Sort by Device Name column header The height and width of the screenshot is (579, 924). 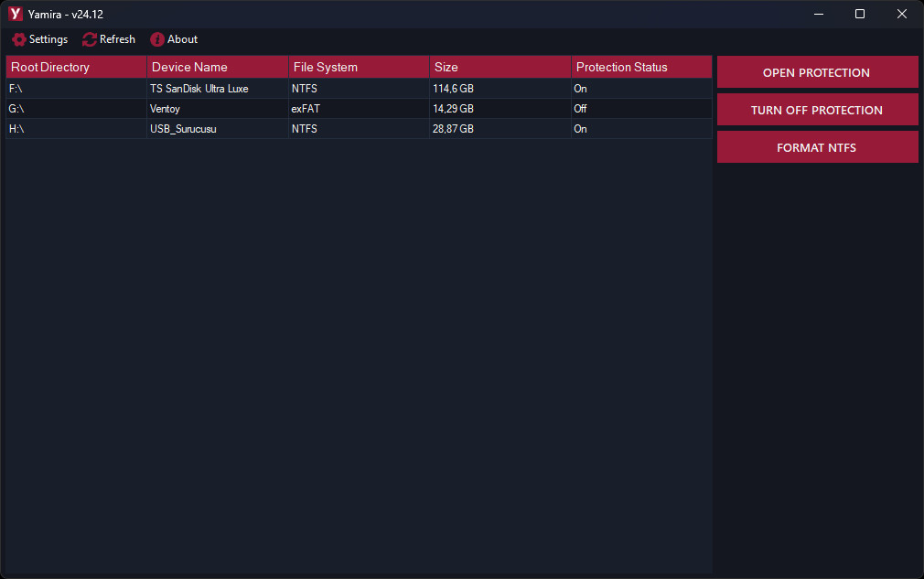pyautogui.click(x=218, y=67)
